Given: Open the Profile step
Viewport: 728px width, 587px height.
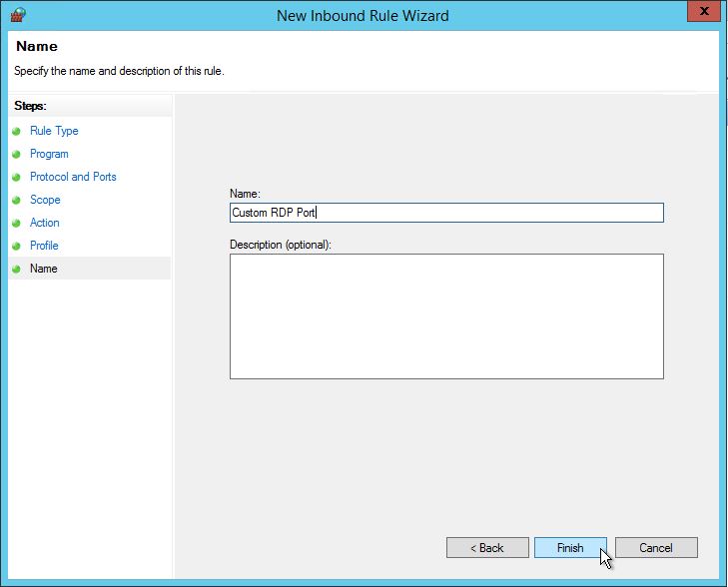Looking at the screenshot, I should click(x=44, y=246).
